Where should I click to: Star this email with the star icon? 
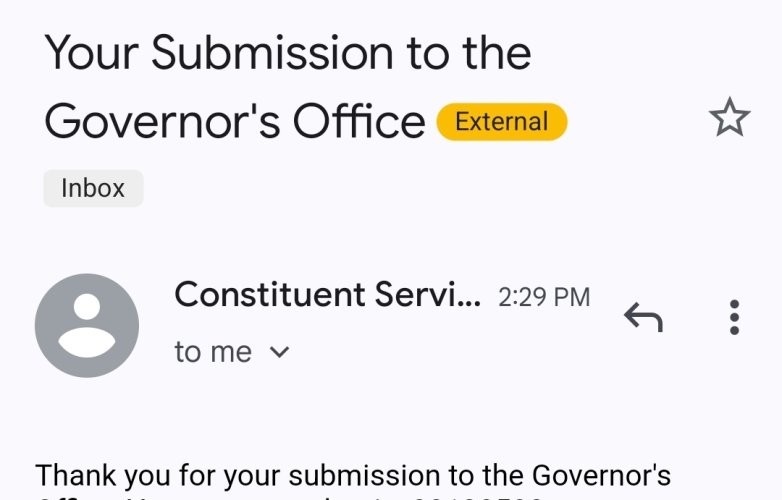[730, 118]
